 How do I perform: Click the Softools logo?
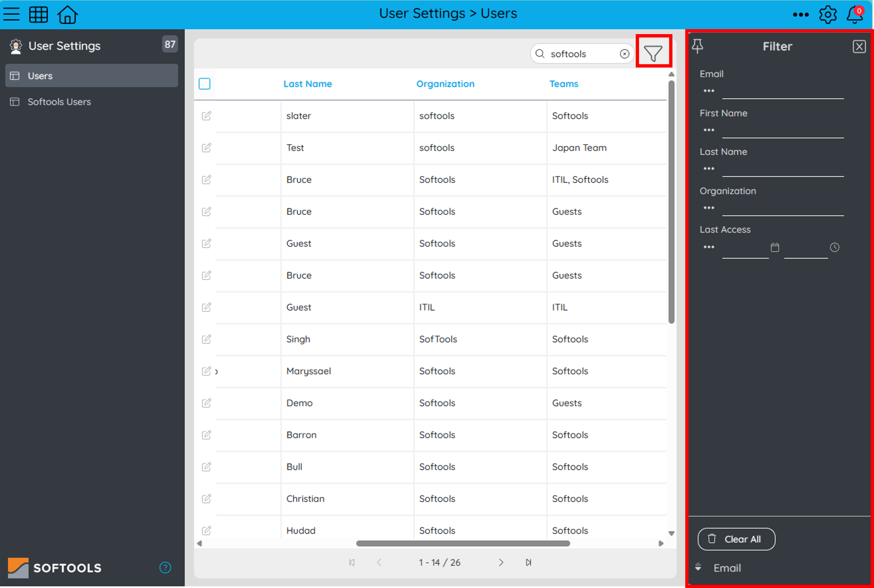tap(55, 568)
